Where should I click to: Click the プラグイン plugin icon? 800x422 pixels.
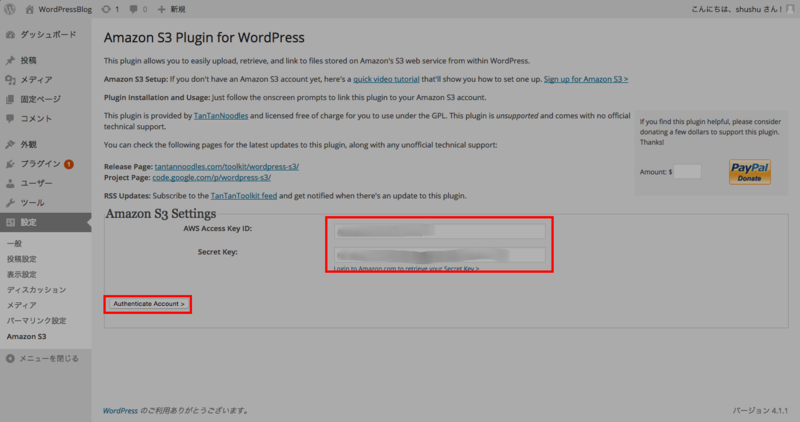[10, 164]
